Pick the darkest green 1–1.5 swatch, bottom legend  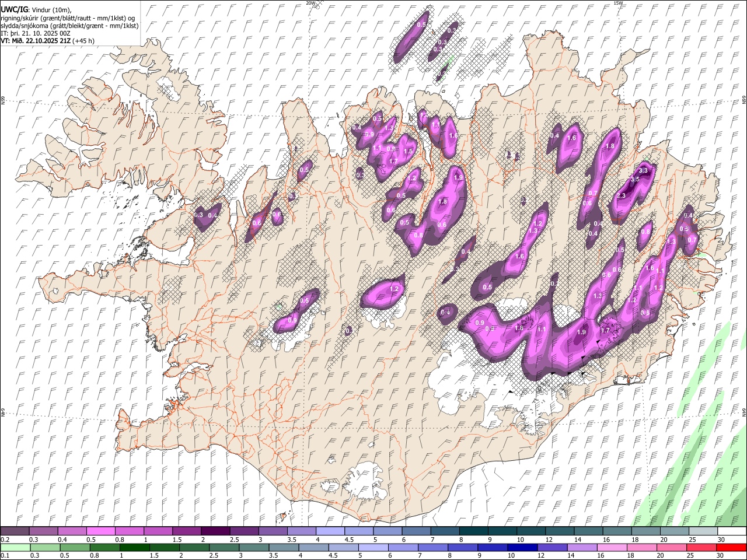coord(134,547)
